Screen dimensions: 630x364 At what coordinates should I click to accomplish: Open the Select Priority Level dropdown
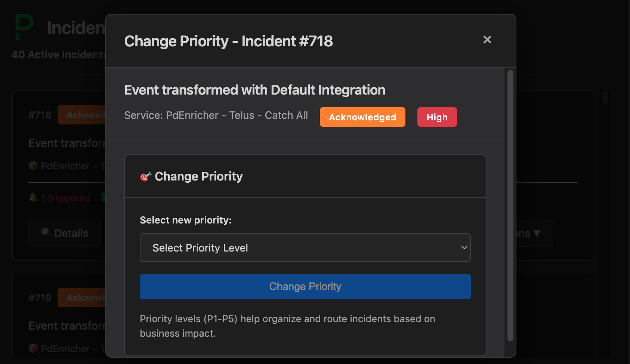pyautogui.click(x=305, y=247)
